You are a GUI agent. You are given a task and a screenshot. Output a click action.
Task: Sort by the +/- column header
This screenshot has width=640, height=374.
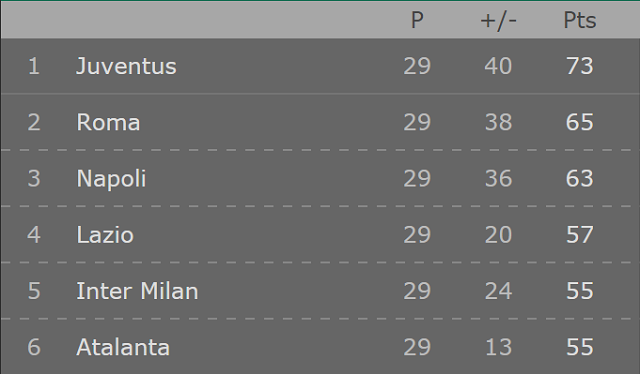498,20
